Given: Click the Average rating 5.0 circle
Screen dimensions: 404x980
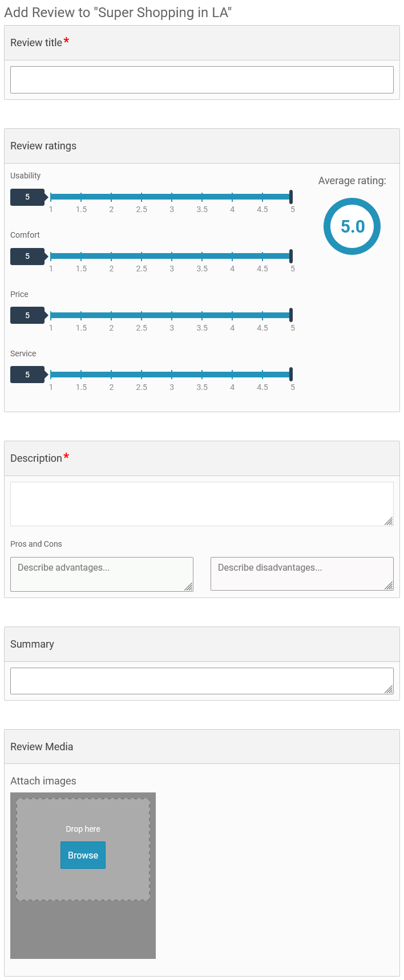Looking at the screenshot, I should coord(352,226).
